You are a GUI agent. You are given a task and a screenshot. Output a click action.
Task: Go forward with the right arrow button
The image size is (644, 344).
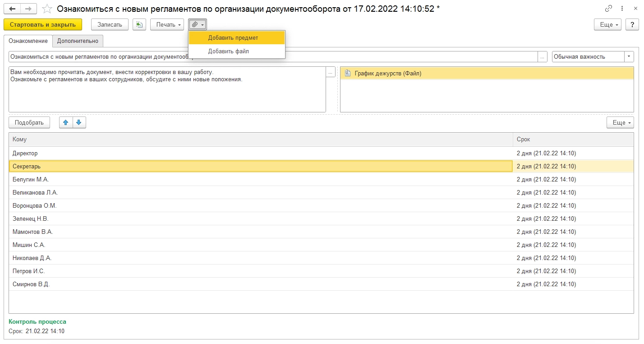point(28,9)
